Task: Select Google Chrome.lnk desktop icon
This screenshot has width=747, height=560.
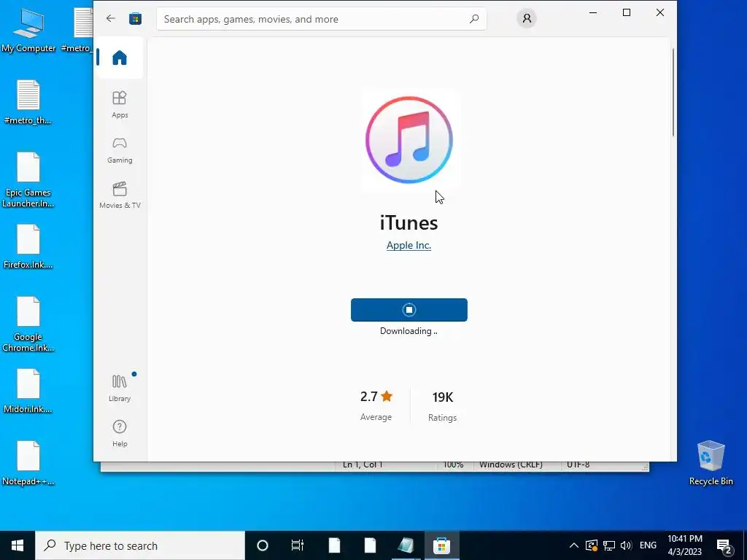Action: (x=28, y=324)
